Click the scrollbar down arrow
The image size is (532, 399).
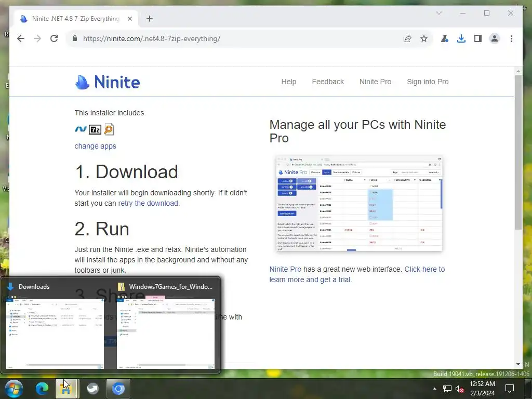[x=518, y=364]
